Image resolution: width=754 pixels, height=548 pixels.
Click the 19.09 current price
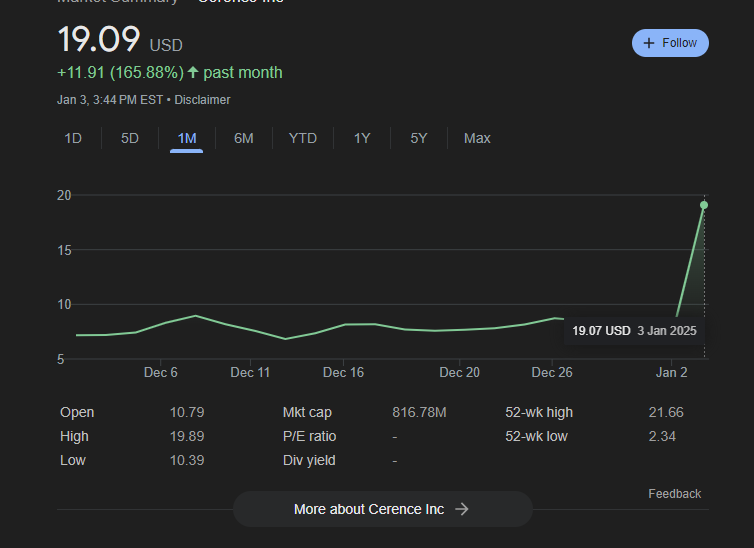[99, 39]
